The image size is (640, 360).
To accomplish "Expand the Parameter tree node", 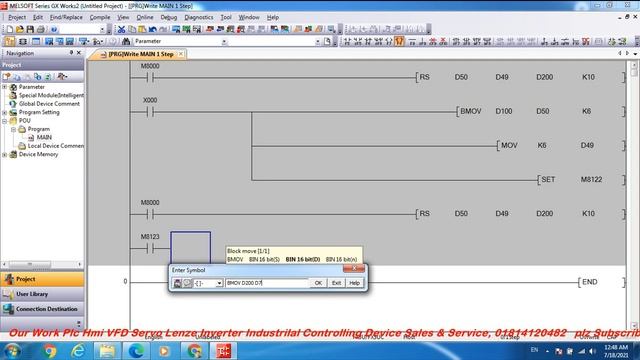I will [4, 87].
